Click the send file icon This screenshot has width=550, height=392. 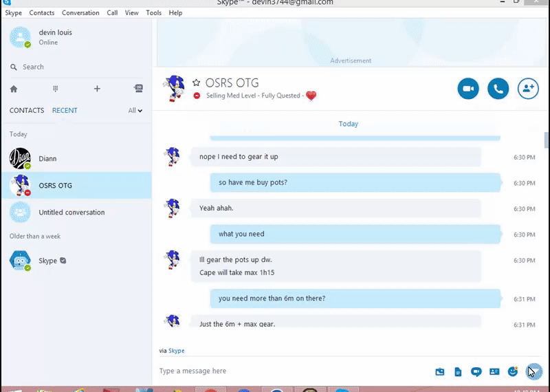pyautogui.click(x=458, y=371)
